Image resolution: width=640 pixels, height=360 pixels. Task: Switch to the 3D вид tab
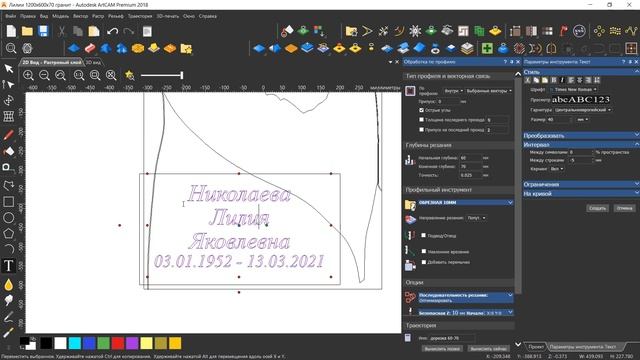(93, 62)
